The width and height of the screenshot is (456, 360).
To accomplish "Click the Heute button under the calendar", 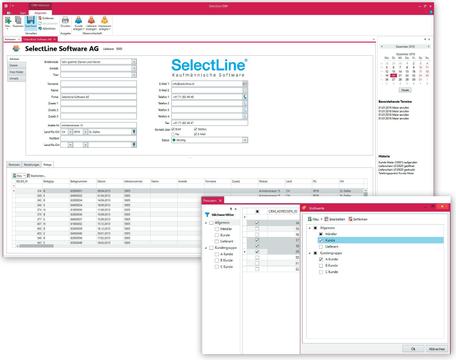I will 405,90.
